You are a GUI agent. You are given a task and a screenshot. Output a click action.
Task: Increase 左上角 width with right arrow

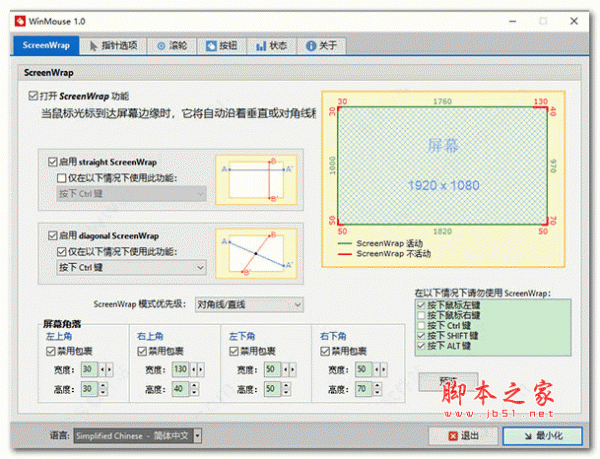(x=109, y=369)
